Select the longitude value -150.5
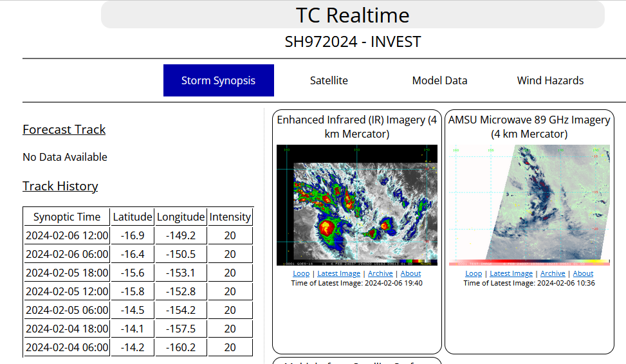 181,254
